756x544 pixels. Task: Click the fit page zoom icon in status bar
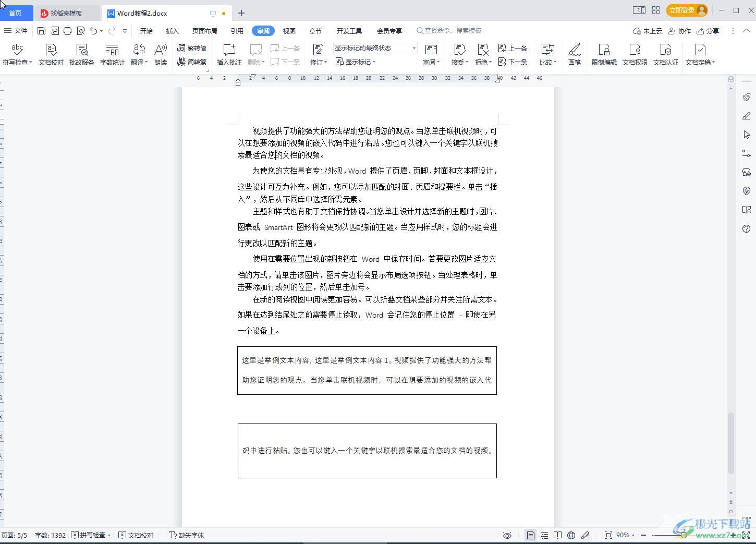pos(608,535)
